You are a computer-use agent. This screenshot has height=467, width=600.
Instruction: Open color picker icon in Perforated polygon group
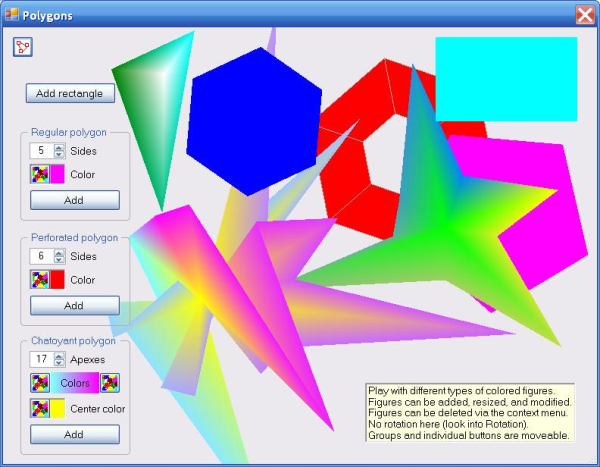coord(40,279)
